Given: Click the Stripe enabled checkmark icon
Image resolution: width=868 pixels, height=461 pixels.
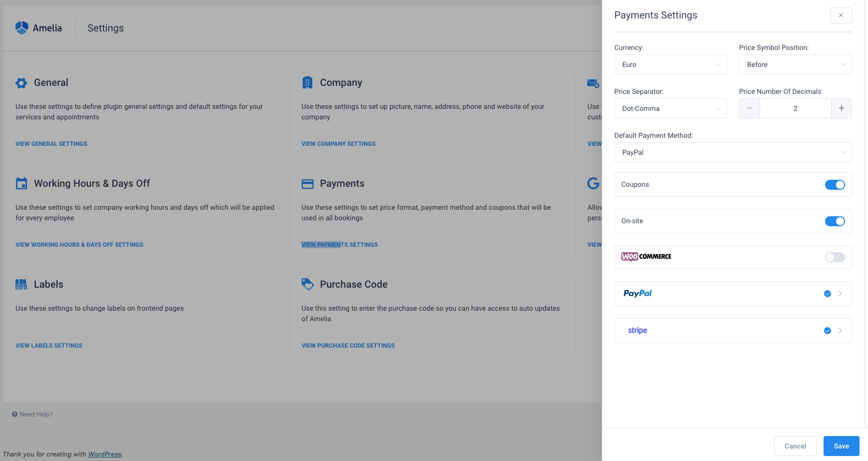Looking at the screenshot, I should pos(828,331).
